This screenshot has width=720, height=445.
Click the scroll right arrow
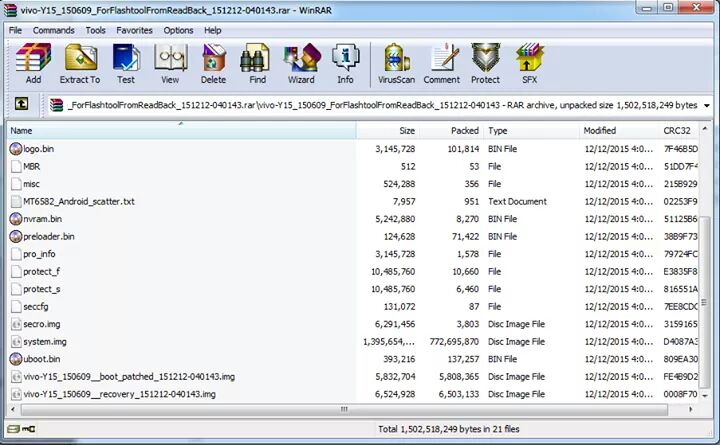(690, 409)
